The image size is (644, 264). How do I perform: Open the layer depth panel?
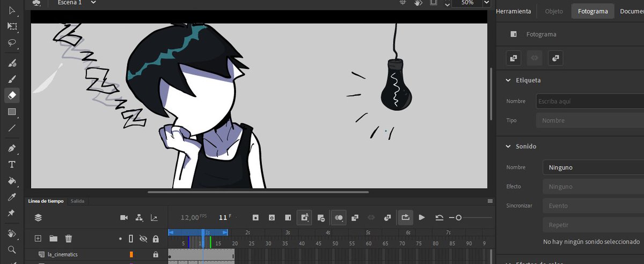[155, 217]
